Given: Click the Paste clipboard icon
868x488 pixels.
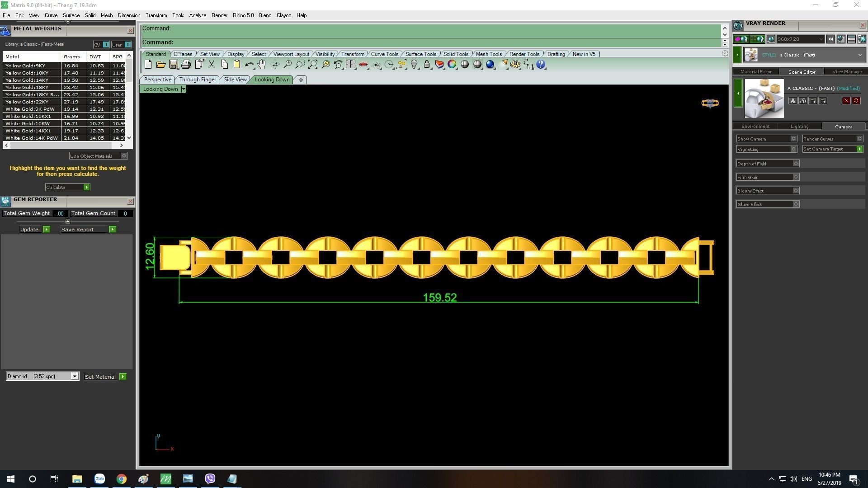Looking at the screenshot, I should [236, 65].
